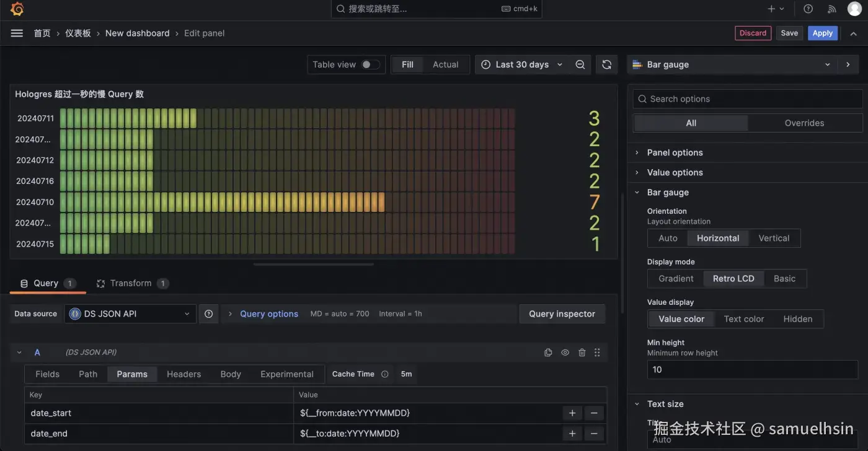The image size is (868, 451).
Task: Toggle the Table view switch
Action: coord(370,64)
